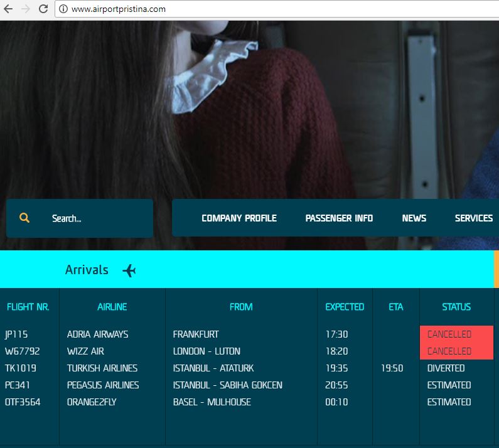Open the SERVICES menu item
Image resolution: width=499 pixels, height=448 pixels.
point(474,218)
